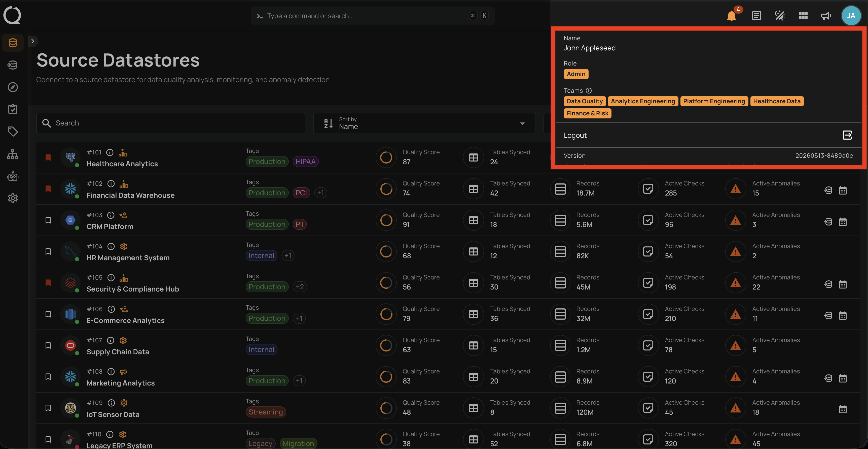This screenshot has height=449, width=868.
Task: Open the apps grid icon
Action: click(803, 16)
